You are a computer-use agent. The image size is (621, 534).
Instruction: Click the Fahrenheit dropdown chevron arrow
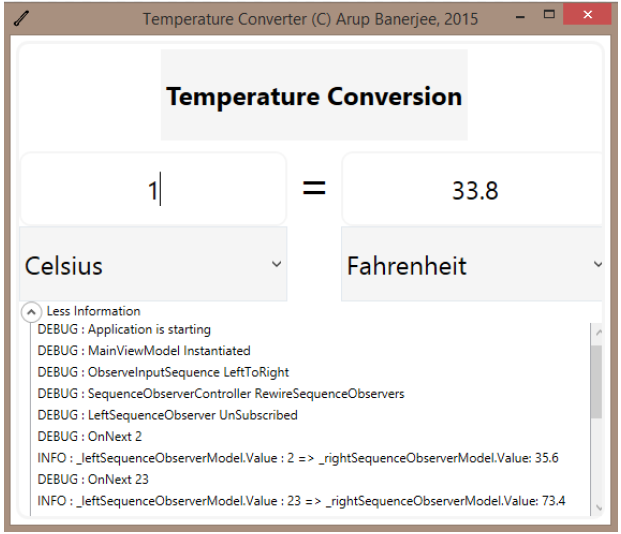pos(598,264)
